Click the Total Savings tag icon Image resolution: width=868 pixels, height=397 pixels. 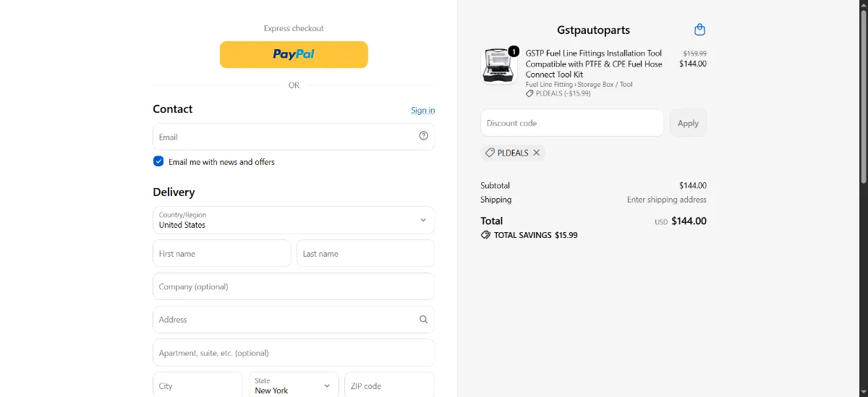(x=485, y=235)
